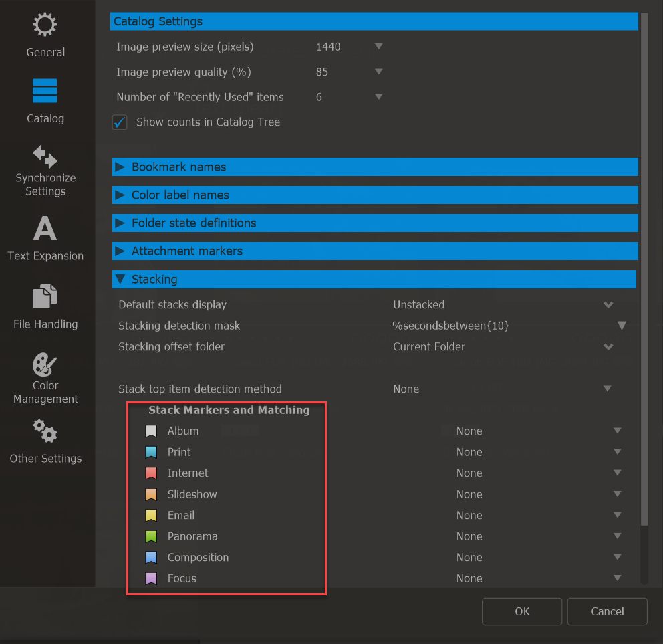Screen dimensions: 663x644
Task: Click the File Handling label
Action: (x=45, y=324)
